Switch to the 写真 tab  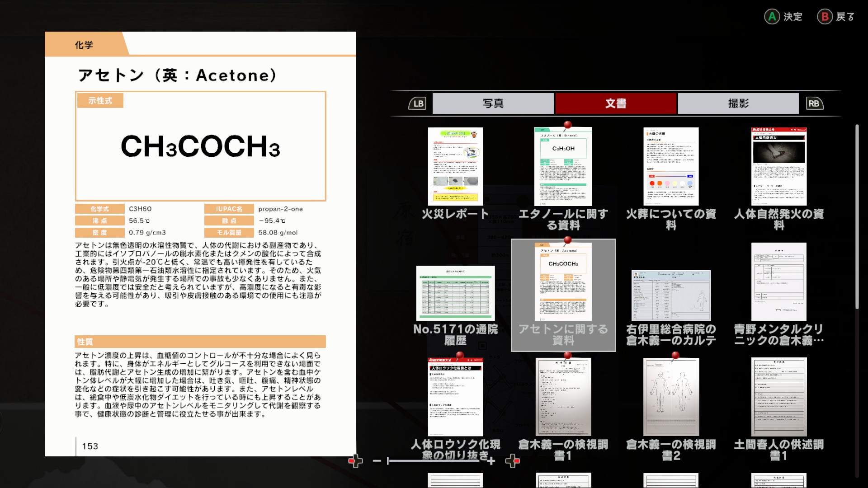coord(493,103)
